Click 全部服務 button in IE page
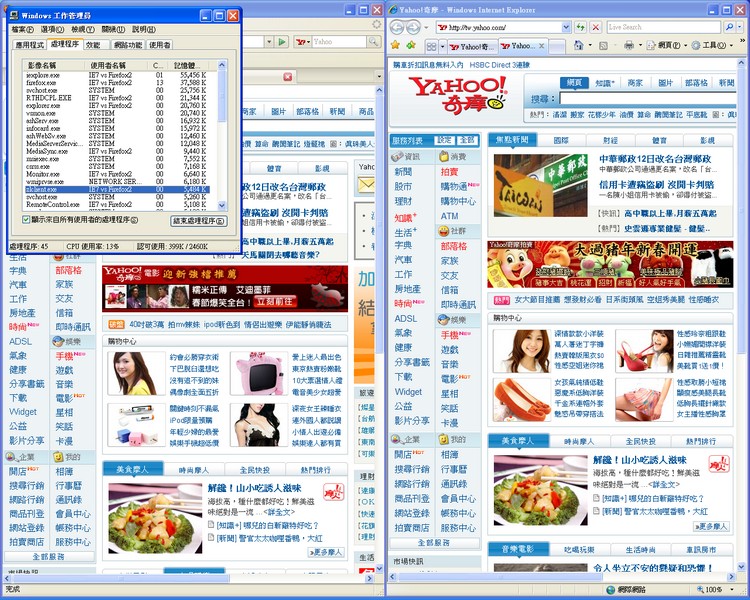The width and height of the screenshot is (750, 600). point(434,543)
